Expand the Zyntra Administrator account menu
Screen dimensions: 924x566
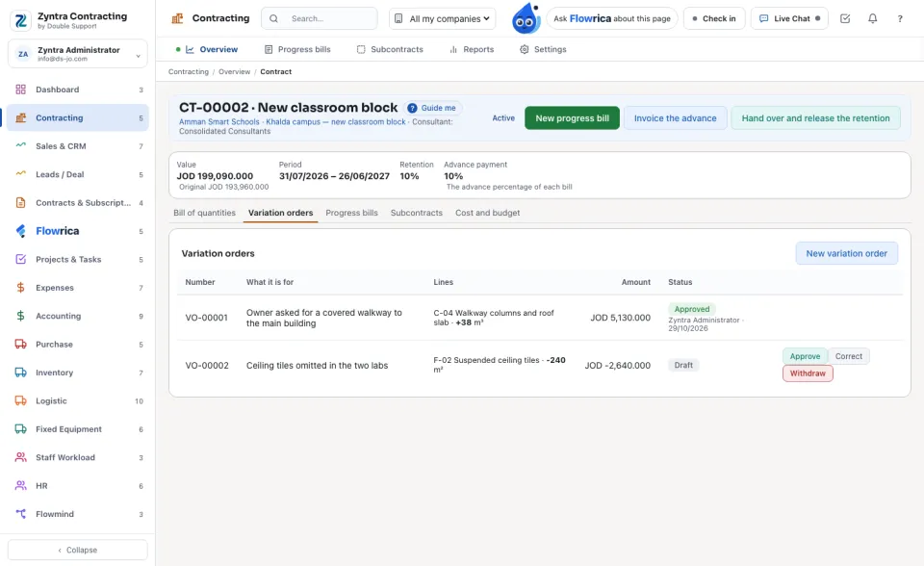click(78, 54)
